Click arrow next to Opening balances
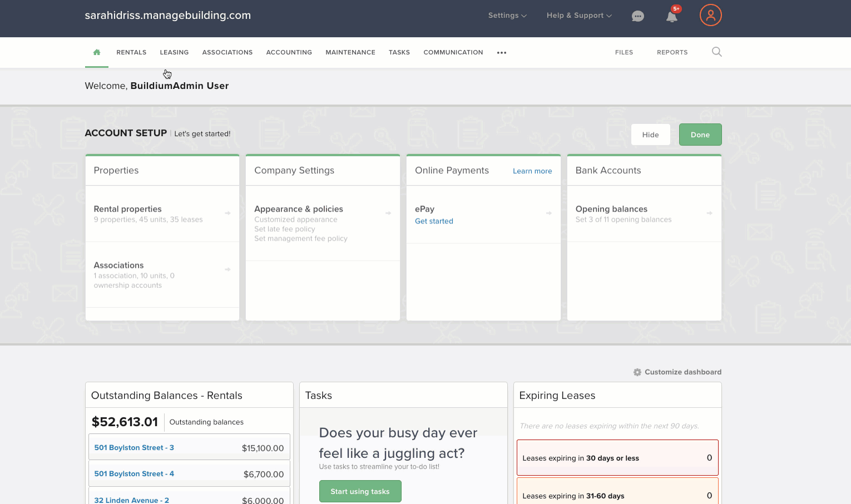 [x=709, y=213]
